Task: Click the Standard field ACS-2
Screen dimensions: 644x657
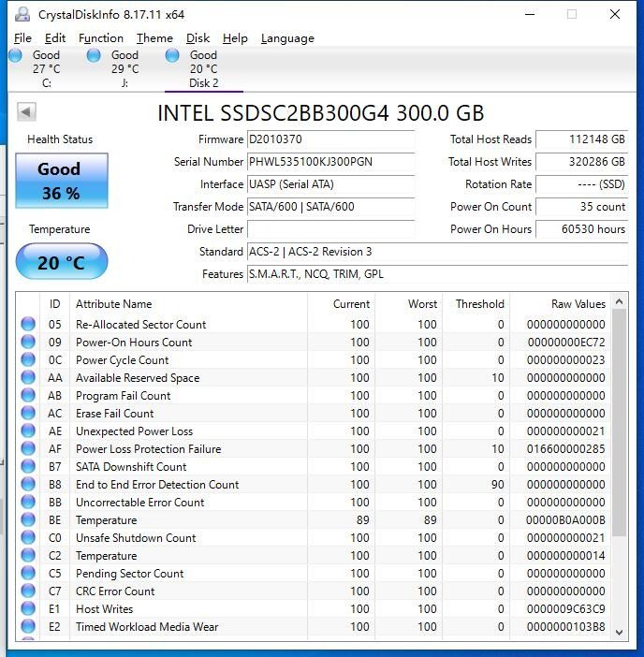Action: coord(438,252)
